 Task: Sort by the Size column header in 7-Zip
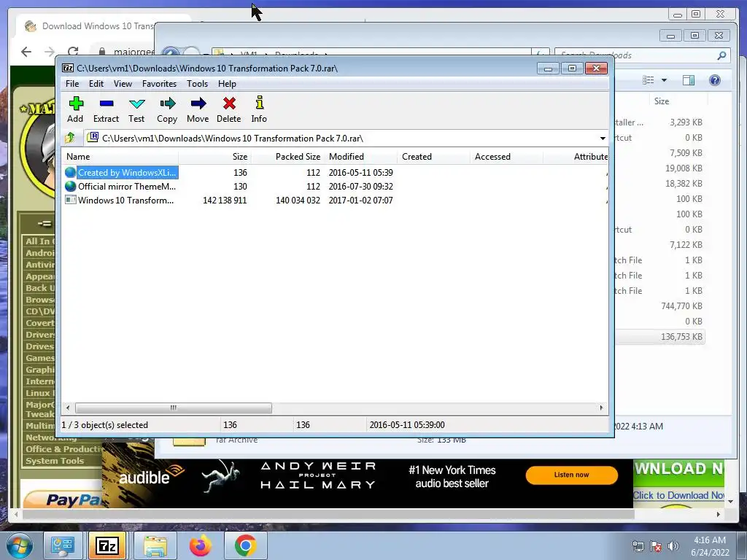(x=215, y=157)
